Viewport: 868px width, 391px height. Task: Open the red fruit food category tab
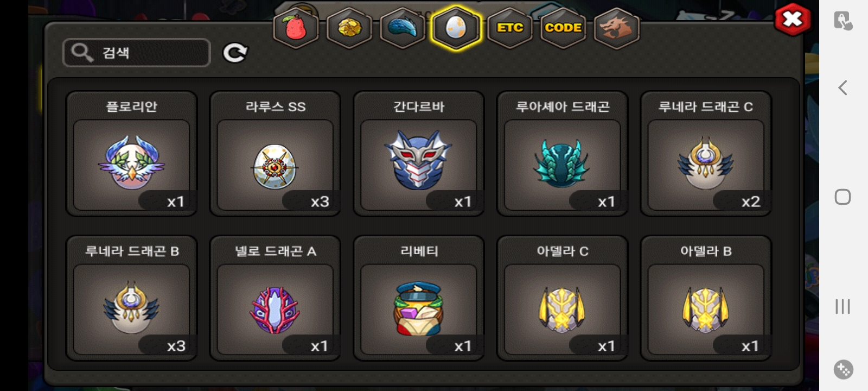coord(296,28)
